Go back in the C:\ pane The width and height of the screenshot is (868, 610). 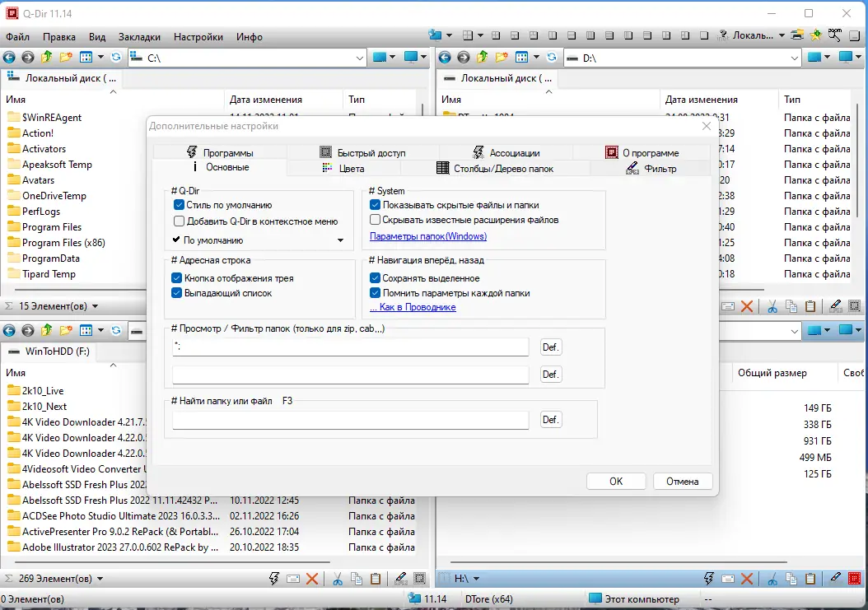tap(9, 57)
